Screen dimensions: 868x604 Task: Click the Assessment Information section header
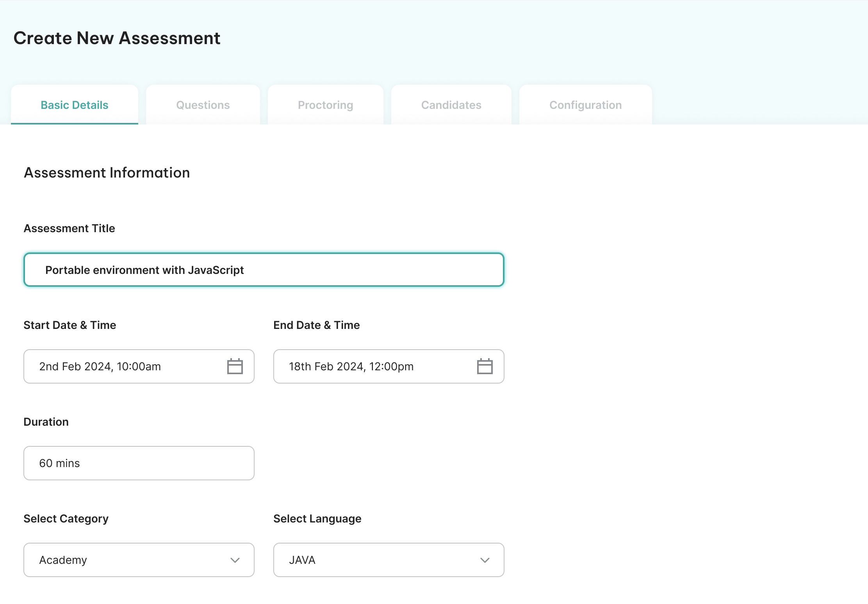(107, 172)
